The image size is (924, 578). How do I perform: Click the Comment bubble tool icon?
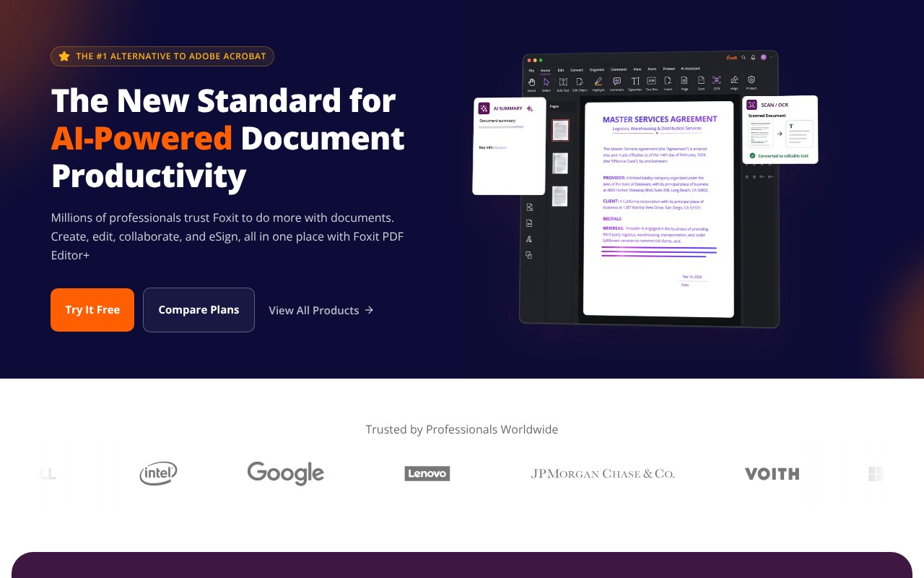[x=617, y=81]
